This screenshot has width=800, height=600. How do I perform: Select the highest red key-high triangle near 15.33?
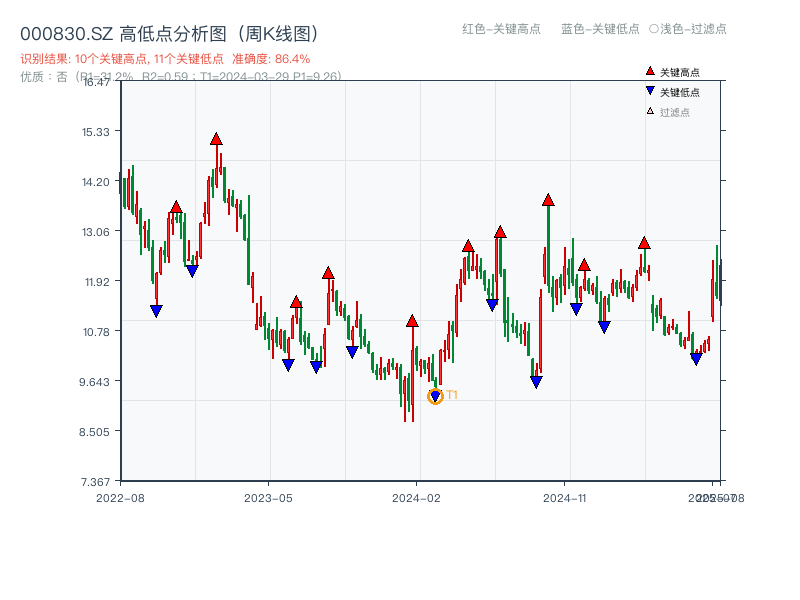216,139
